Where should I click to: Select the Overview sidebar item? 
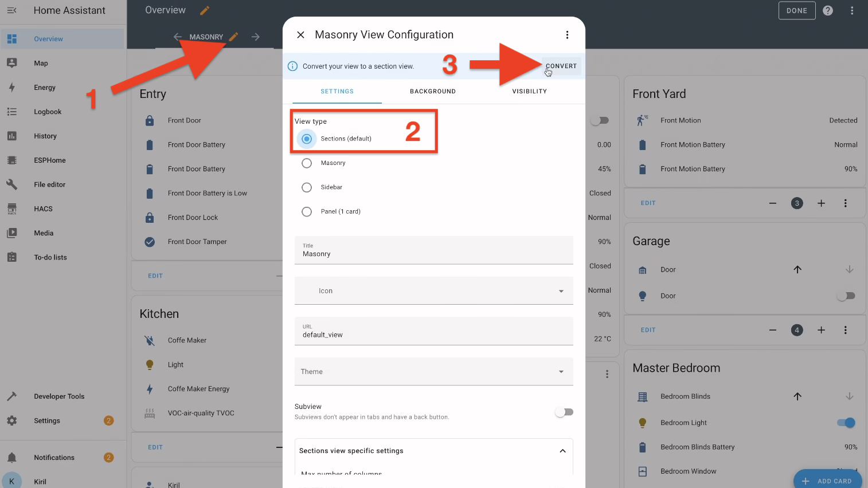click(62, 39)
